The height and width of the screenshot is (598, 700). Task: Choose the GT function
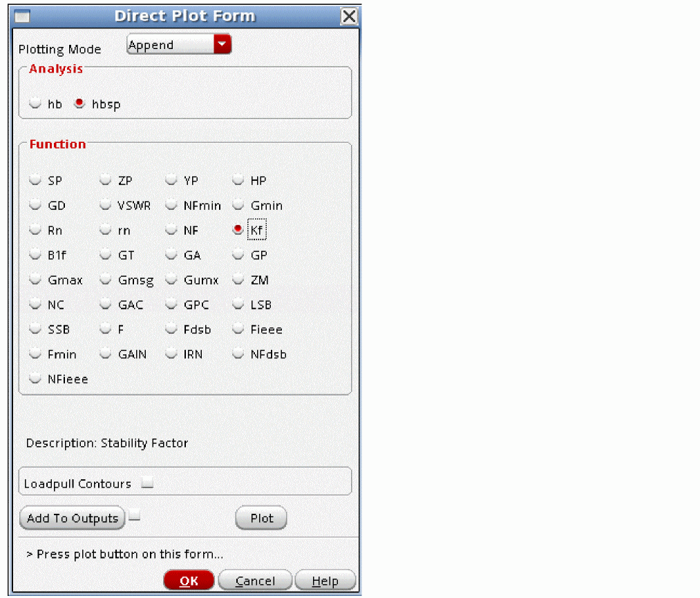click(105, 254)
